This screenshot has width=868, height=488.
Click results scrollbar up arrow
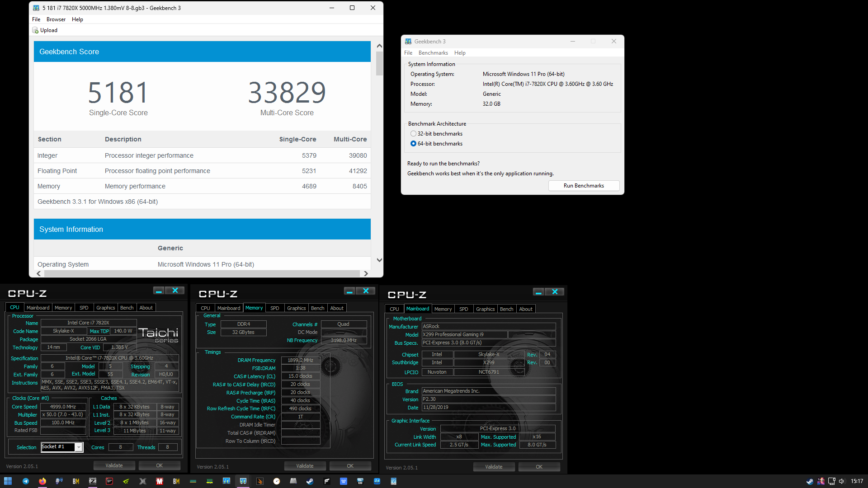click(x=379, y=46)
